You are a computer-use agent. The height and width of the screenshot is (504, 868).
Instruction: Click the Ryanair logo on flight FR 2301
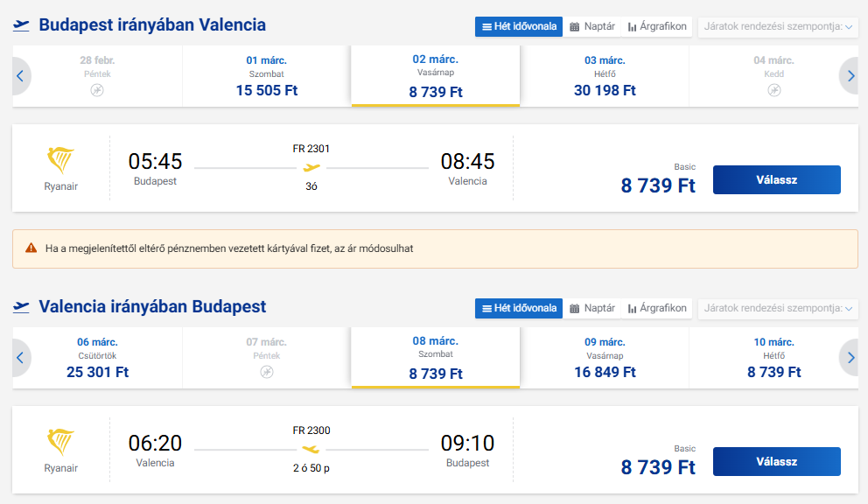point(60,161)
